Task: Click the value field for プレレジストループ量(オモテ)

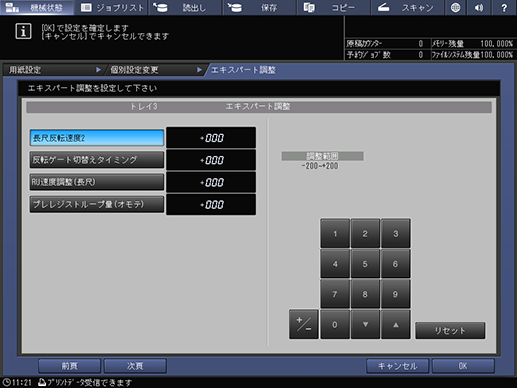Action: (211, 204)
